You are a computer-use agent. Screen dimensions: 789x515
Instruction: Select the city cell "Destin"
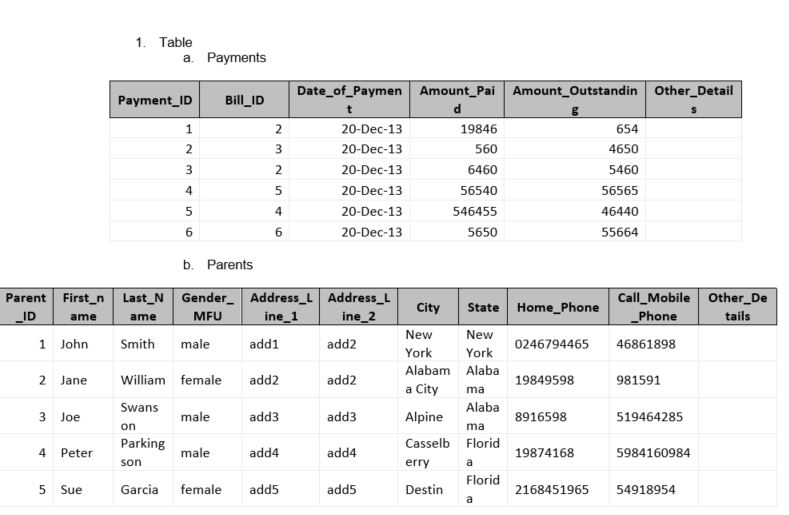point(422,490)
